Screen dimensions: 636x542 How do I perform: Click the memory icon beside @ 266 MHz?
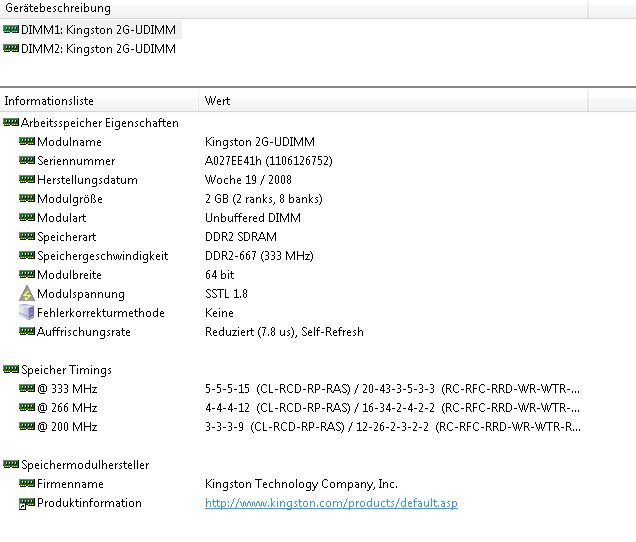point(27,407)
